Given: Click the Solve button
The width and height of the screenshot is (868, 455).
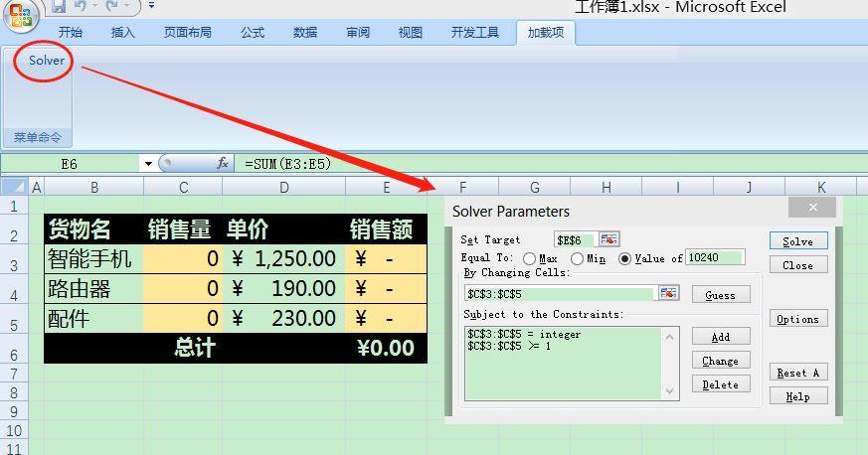Looking at the screenshot, I should [798, 241].
